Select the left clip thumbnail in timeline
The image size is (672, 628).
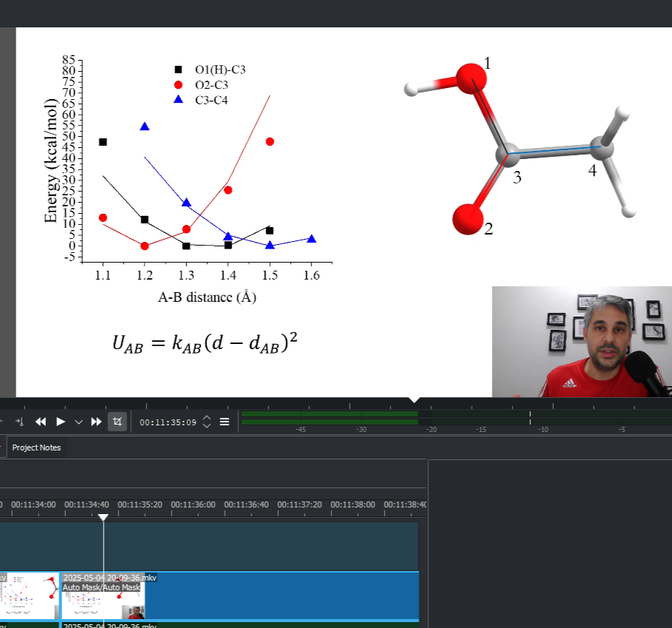click(x=30, y=595)
